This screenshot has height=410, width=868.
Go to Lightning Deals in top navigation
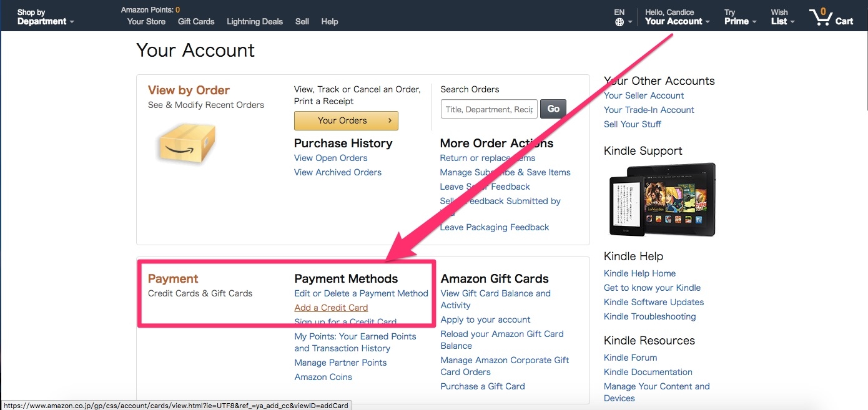point(254,21)
